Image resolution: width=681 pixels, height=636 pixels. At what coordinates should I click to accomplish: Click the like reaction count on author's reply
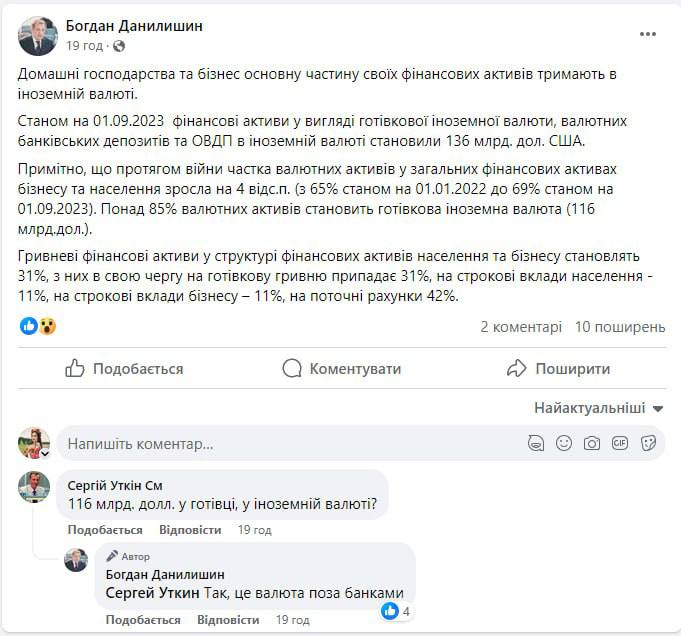click(397, 611)
